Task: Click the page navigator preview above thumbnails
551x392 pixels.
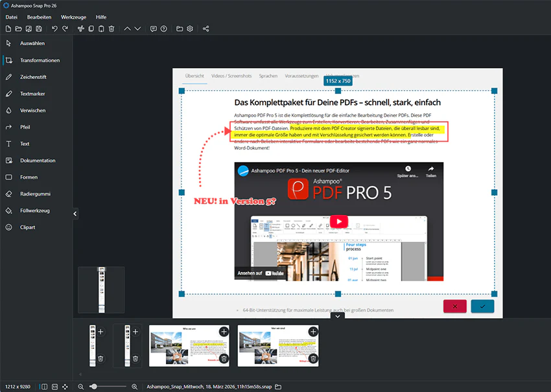Action: [101, 290]
